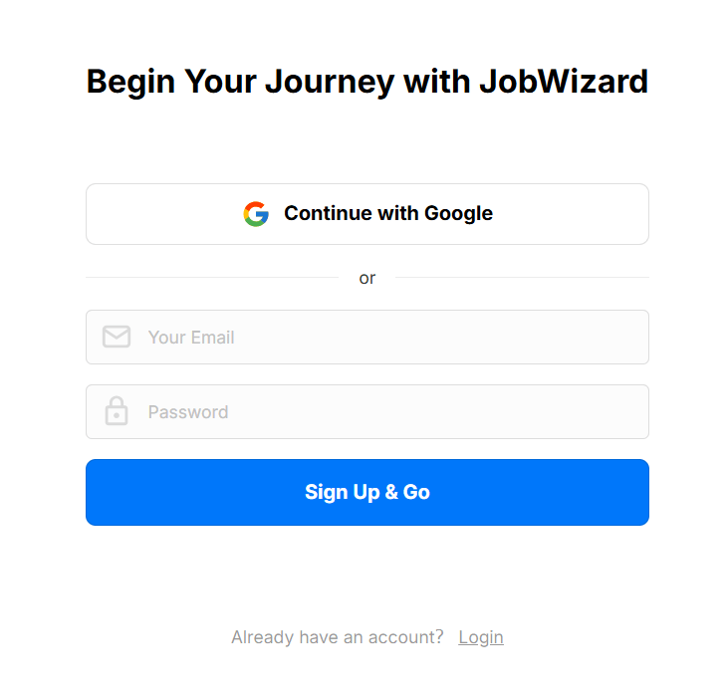
Task: Click the "Begin Your Journey with JobWizard" heading
Action: pyautogui.click(x=366, y=82)
